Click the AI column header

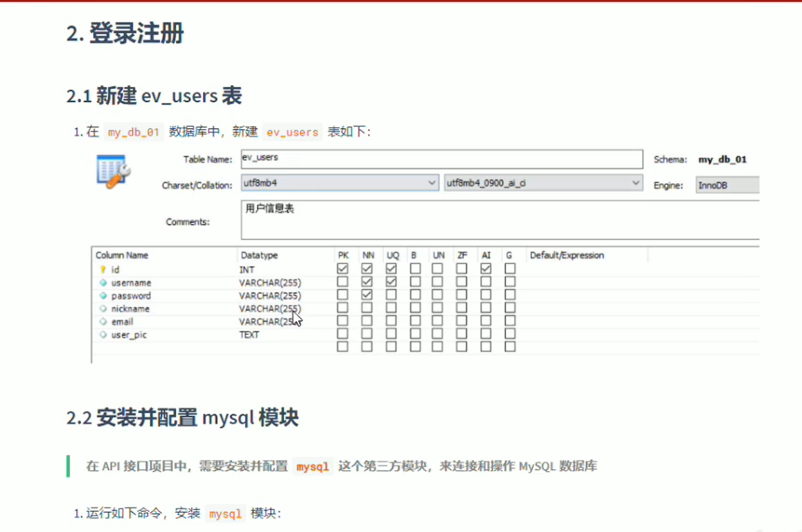coord(486,255)
